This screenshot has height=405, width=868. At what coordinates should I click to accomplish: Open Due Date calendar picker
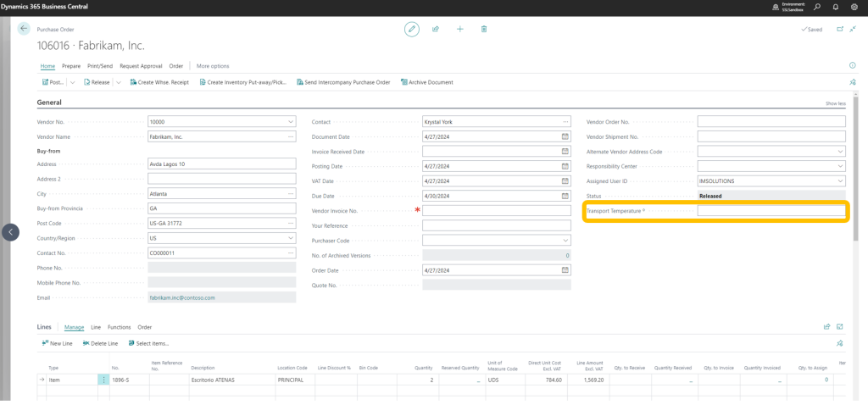tap(565, 196)
